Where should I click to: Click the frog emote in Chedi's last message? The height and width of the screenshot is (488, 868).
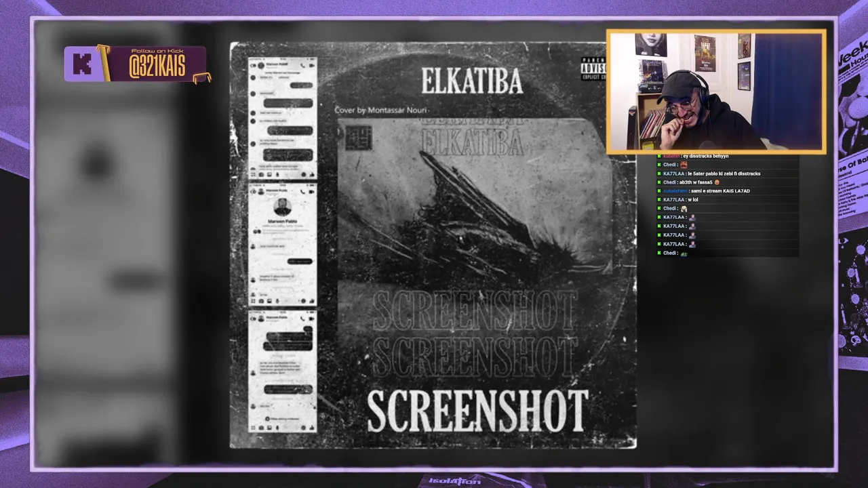tap(684, 253)
